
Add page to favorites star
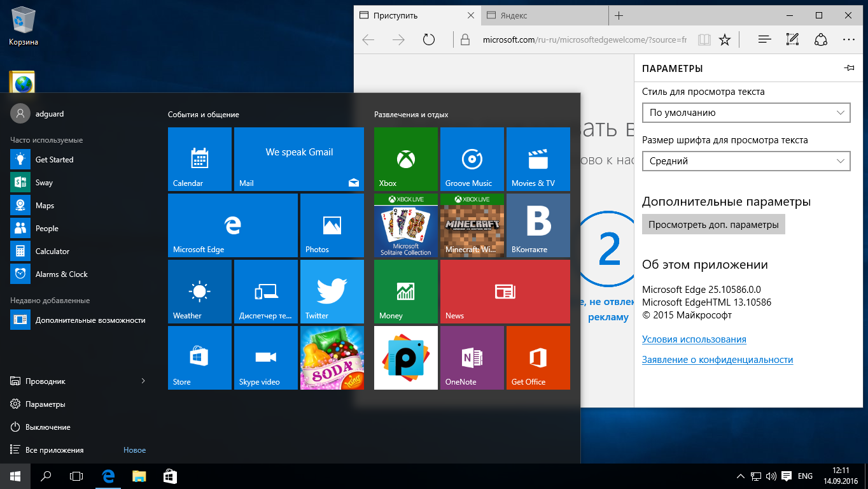[725, 40]
